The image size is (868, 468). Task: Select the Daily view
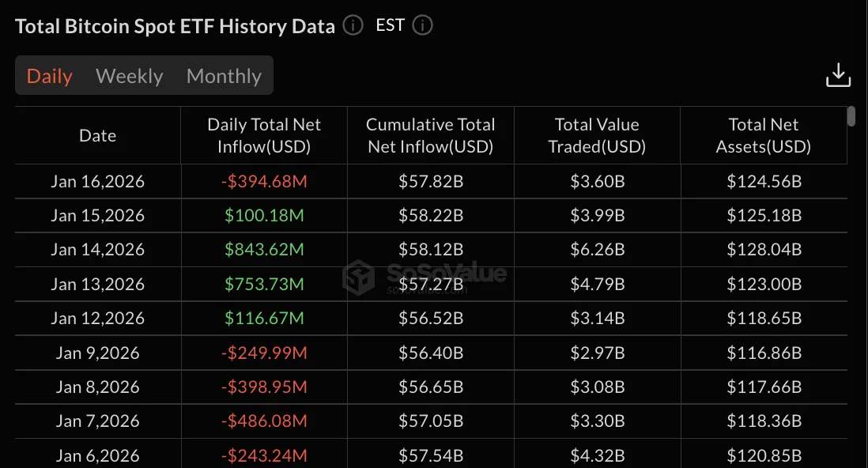pos(49,76)
